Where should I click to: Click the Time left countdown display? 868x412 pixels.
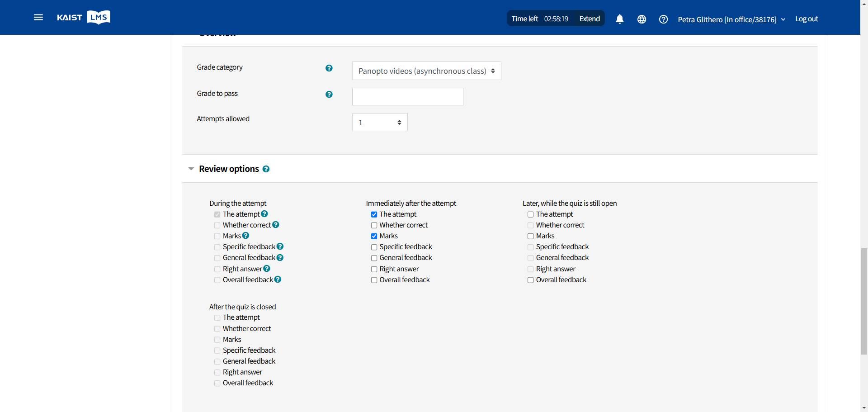pyautogui.click(x=540, y=19)
